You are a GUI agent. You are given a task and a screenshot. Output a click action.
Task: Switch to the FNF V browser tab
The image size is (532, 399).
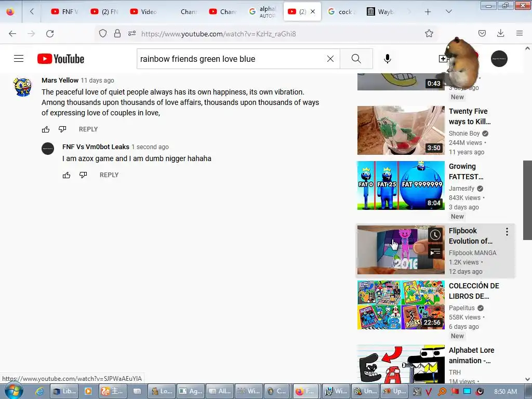tap(64, 11)
